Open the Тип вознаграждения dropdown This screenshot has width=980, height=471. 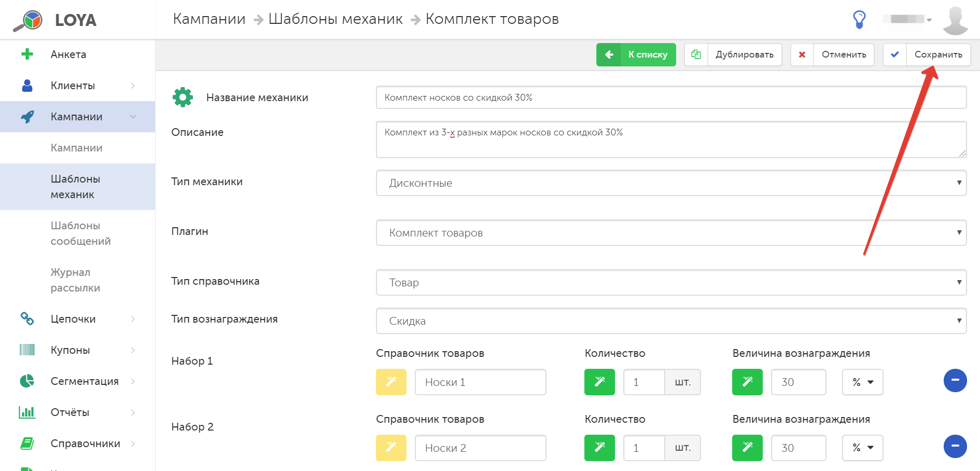coord(671,321)
